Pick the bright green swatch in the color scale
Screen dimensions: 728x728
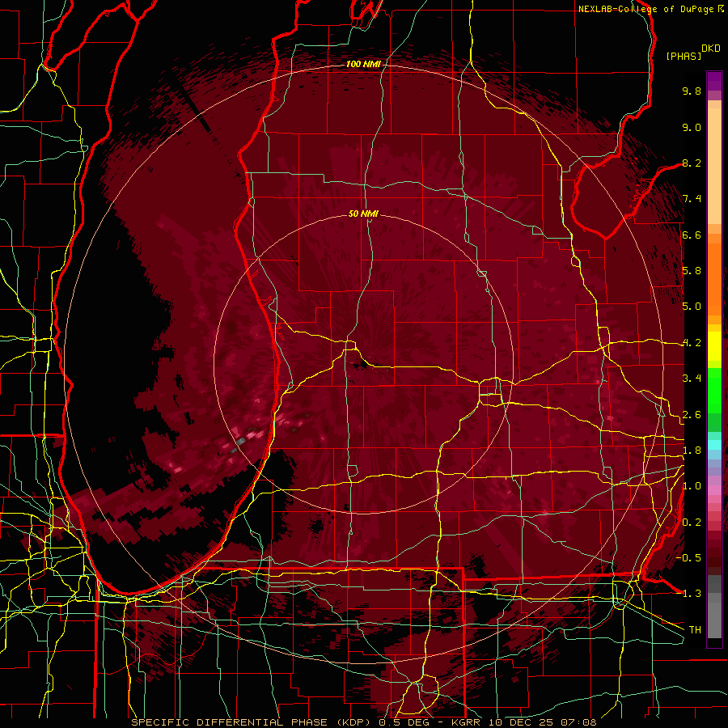pos(714,389)
